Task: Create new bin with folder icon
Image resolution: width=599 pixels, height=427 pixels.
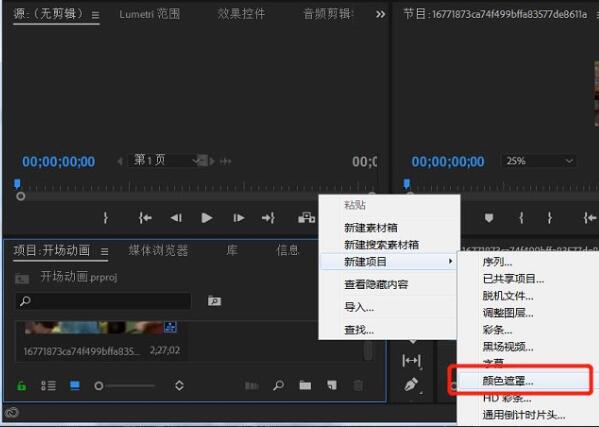Action: pyautogui.click(x=305, y=386)
